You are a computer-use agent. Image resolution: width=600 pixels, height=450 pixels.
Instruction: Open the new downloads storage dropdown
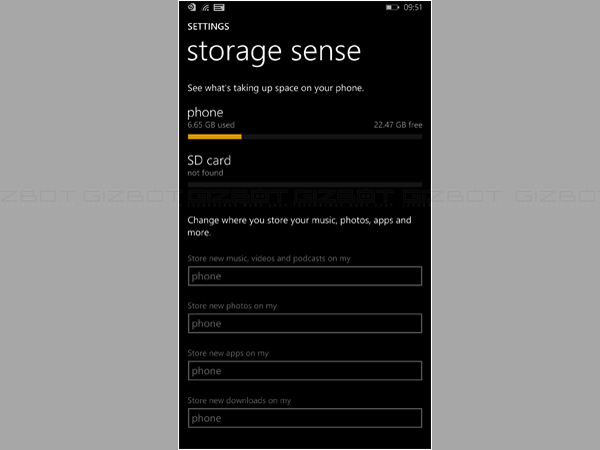click(x=304, y=418)
